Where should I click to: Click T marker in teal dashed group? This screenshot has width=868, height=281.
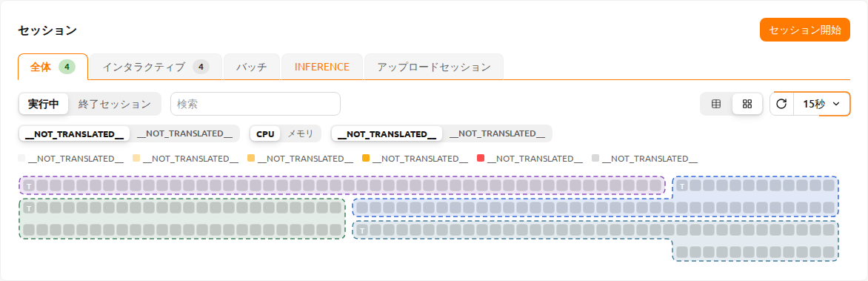click(362, 231)
